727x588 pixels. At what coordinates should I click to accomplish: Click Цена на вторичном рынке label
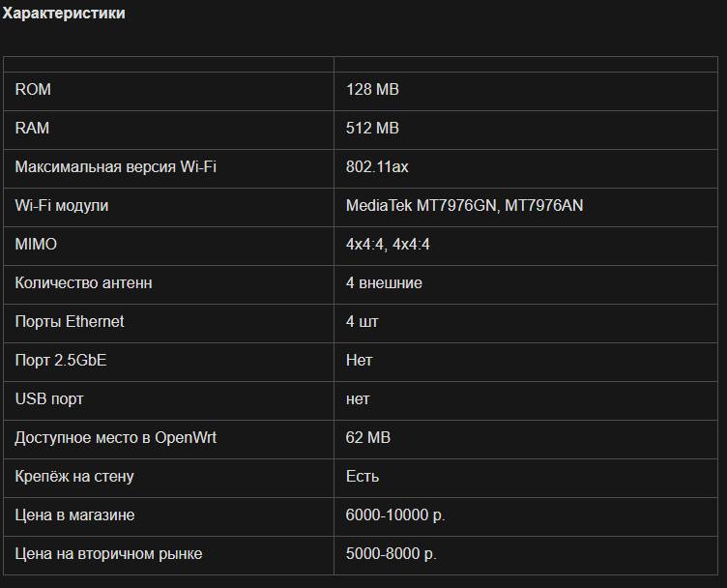(x=108, y=554)
